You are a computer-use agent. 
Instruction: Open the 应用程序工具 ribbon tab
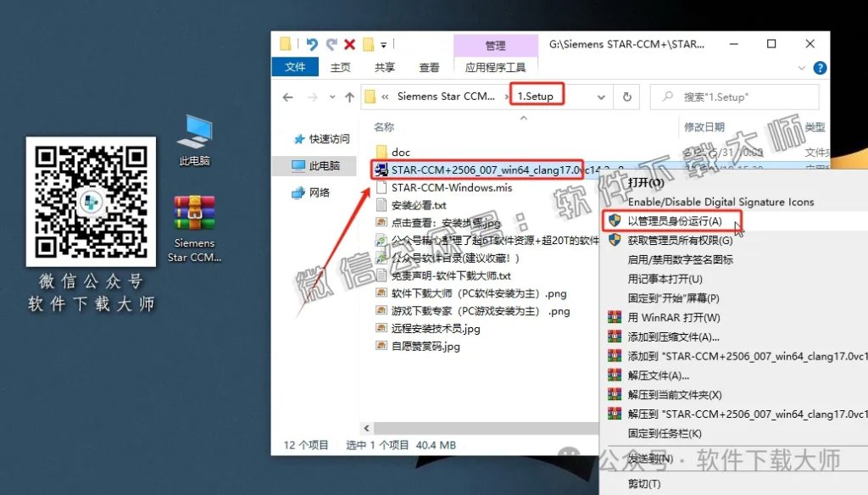[x=498, y=65]
